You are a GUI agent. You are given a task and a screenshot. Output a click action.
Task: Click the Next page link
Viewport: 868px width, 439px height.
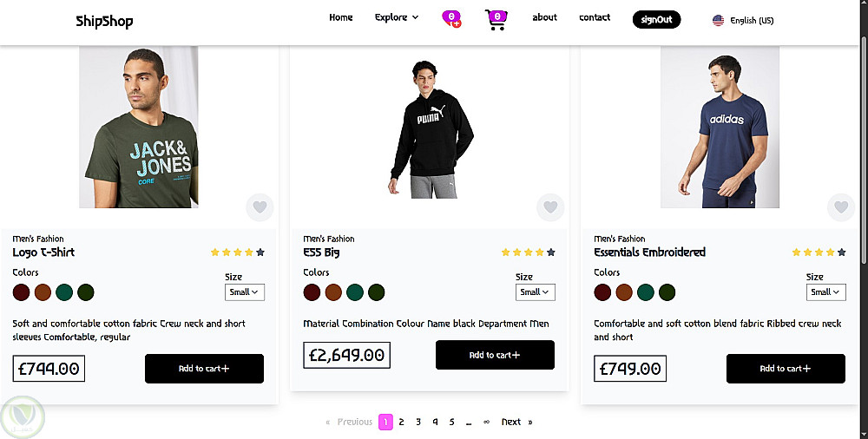pos(511,422)
